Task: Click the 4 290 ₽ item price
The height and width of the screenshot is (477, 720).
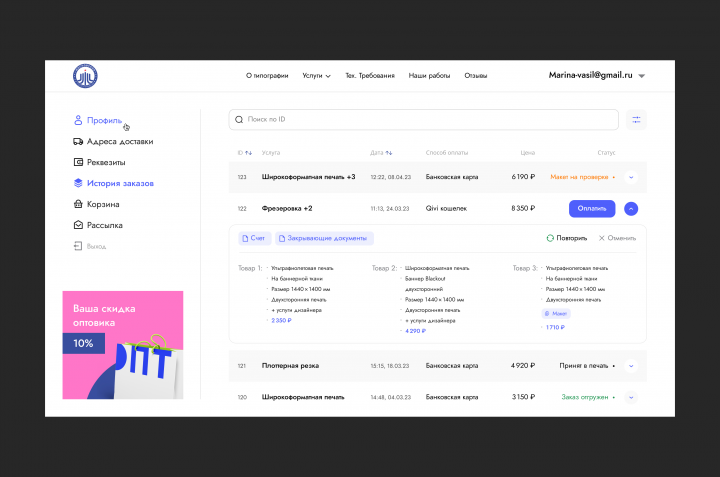Action: tap(415, 331)
